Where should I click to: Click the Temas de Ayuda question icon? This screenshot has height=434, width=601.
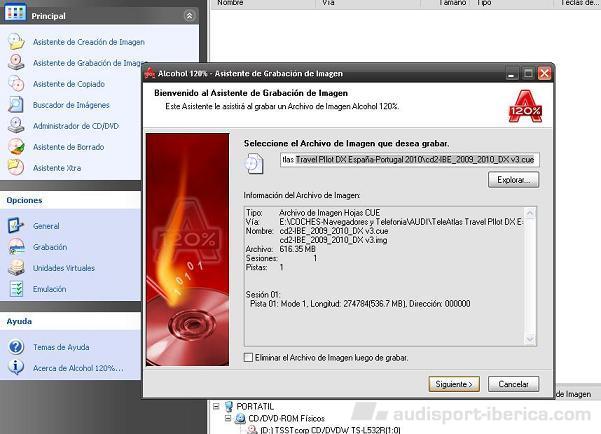click(x=16, y=347)
